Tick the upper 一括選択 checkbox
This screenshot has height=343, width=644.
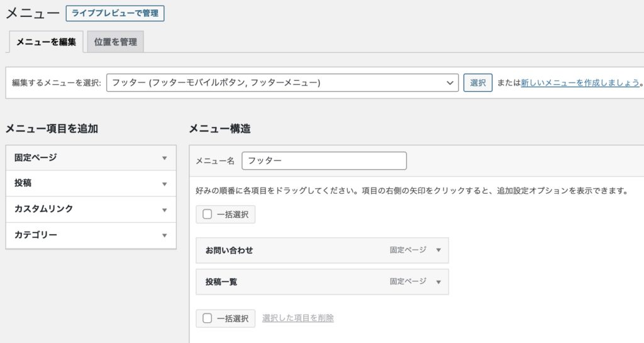(x=208, y=215)
